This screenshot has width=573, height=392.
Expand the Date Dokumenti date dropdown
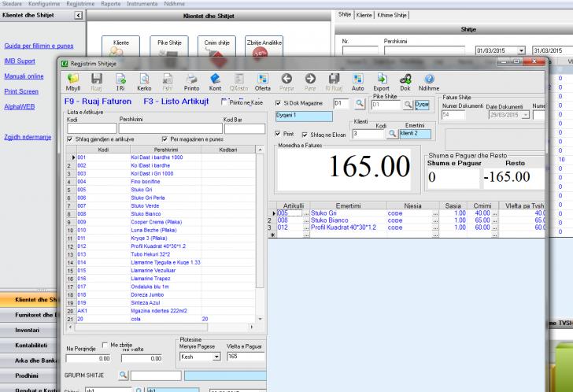(x=524, y=115)
